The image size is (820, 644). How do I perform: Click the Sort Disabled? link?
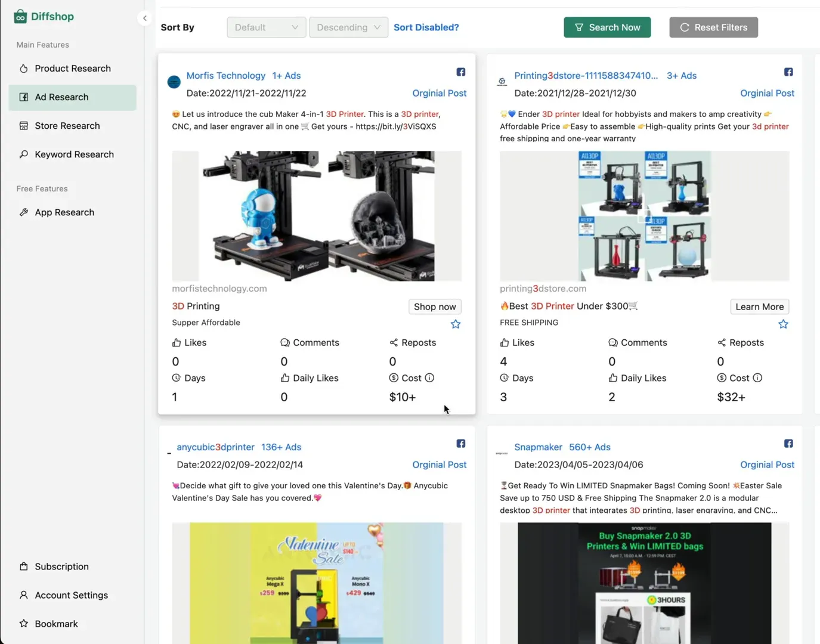426,27
